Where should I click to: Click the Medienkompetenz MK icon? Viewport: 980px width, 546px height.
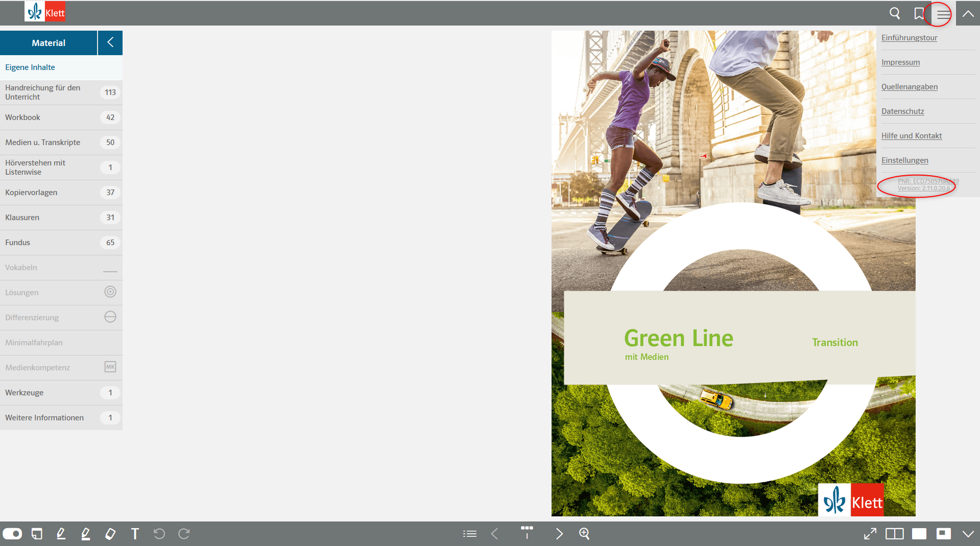point(110,367)
